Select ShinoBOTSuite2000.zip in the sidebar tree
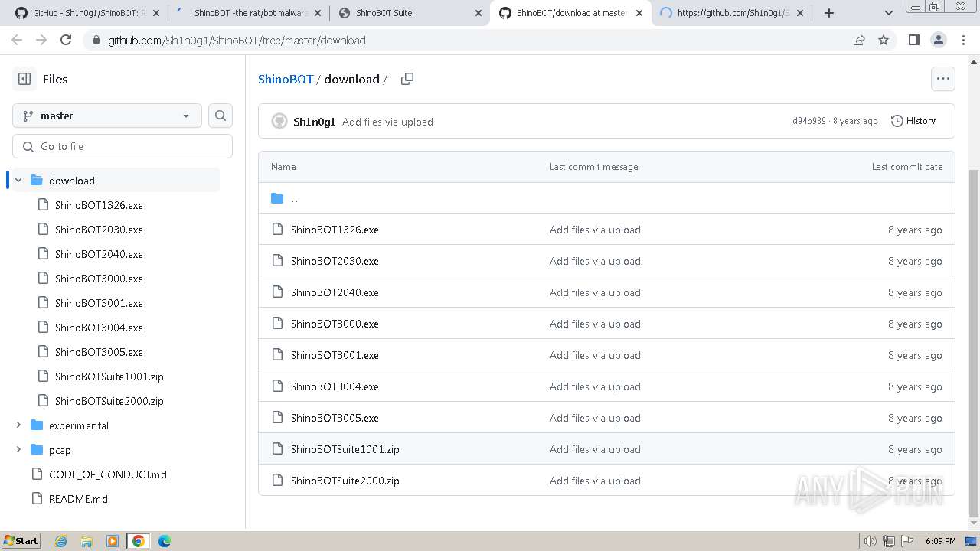Screen dimensions: 980x551 109,401
